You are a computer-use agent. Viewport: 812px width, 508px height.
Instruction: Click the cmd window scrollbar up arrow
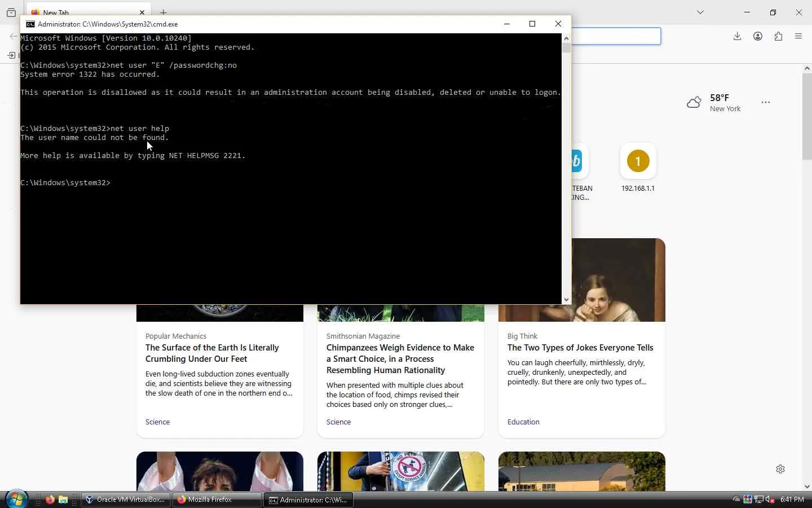566,38
